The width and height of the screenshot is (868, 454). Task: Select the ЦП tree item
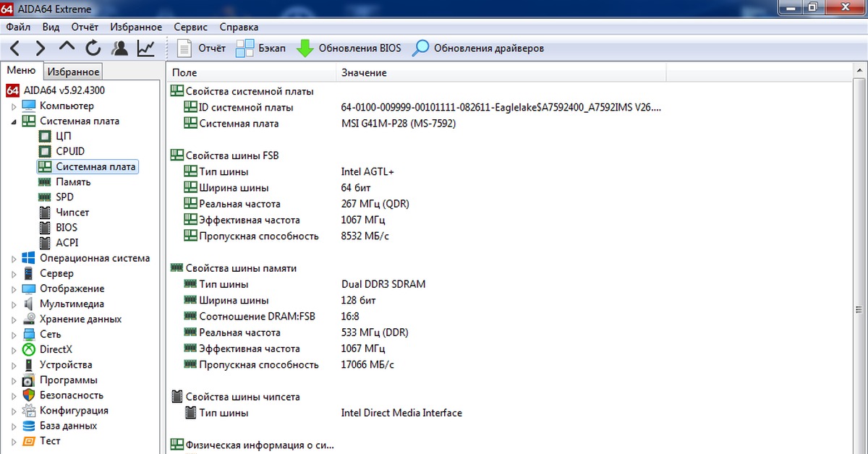click(63, 136)
